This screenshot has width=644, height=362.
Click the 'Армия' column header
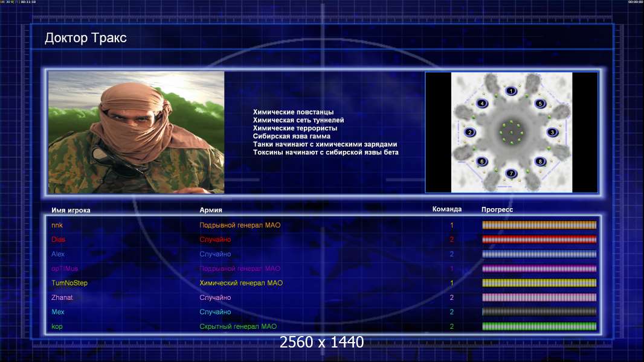[211, 210]
